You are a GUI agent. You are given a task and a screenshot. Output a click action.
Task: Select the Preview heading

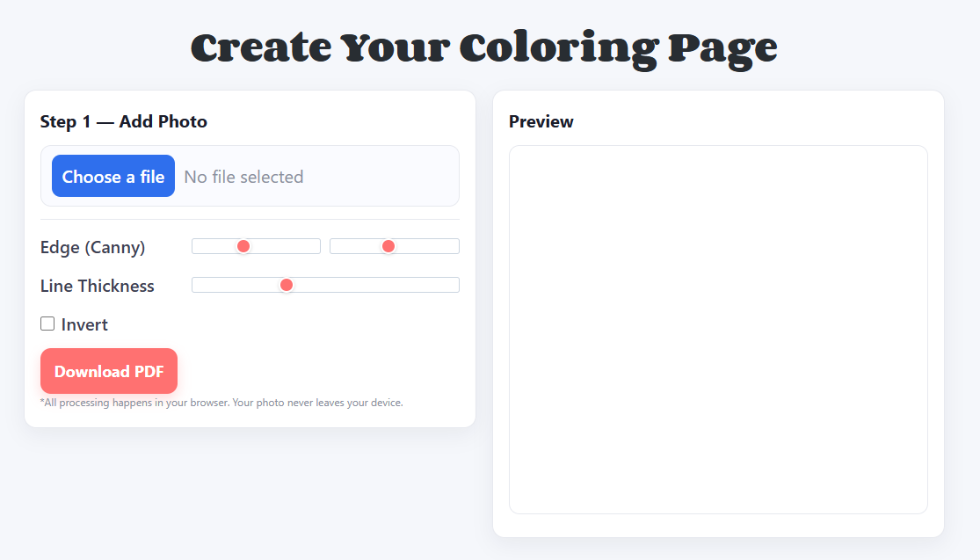(541, 121)
